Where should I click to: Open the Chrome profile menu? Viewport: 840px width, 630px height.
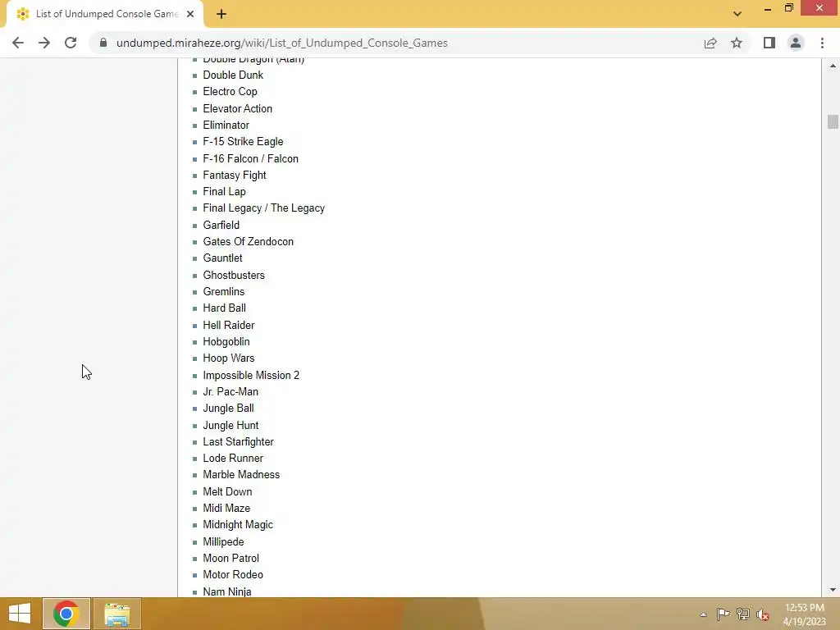pos(796,43)
